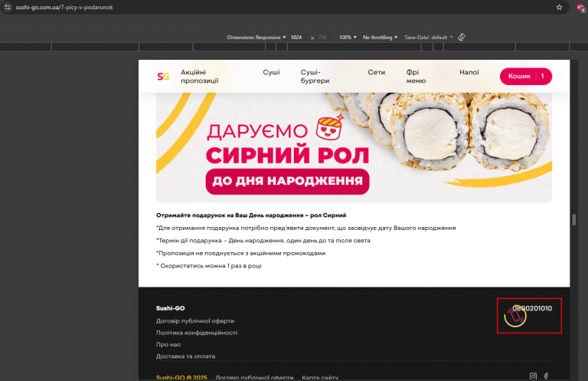
Task: Open the Facebook icon in footer
Action: [547, 376]
